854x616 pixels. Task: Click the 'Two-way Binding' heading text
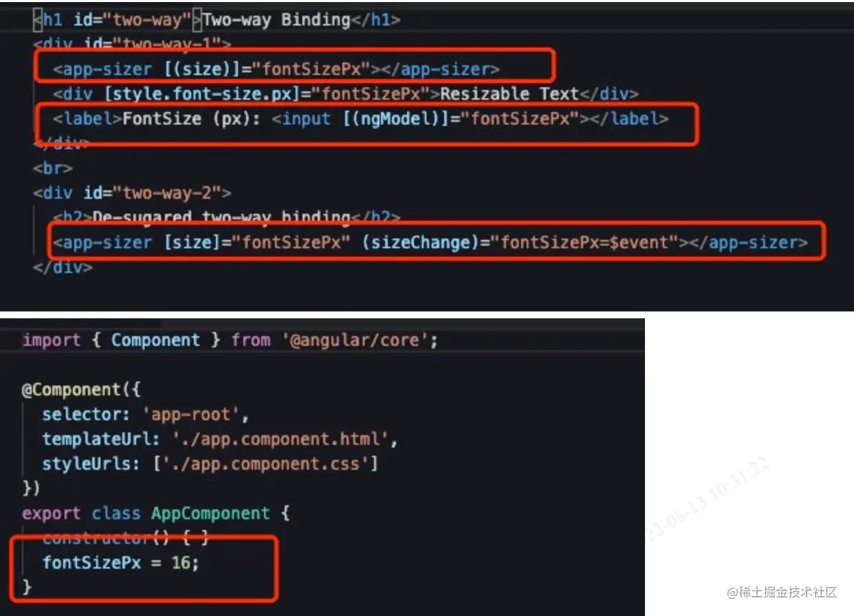click(x=276, y=20)
